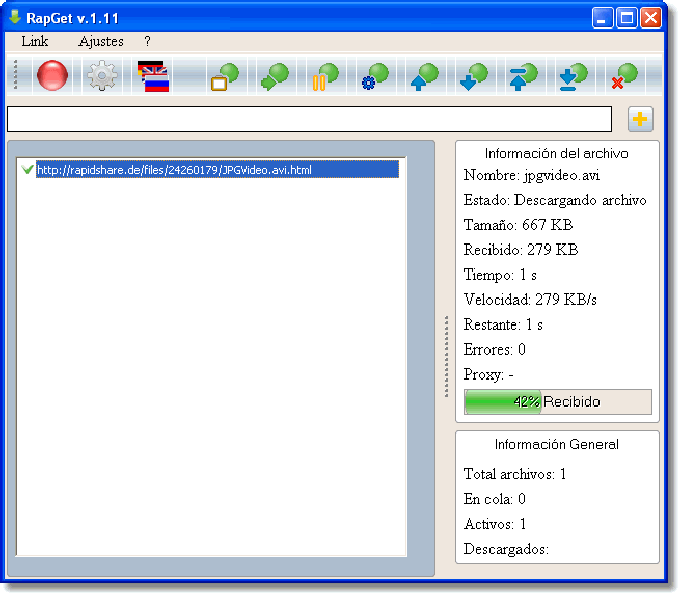Click the 'Información del archivo' heading

[557, 153]
